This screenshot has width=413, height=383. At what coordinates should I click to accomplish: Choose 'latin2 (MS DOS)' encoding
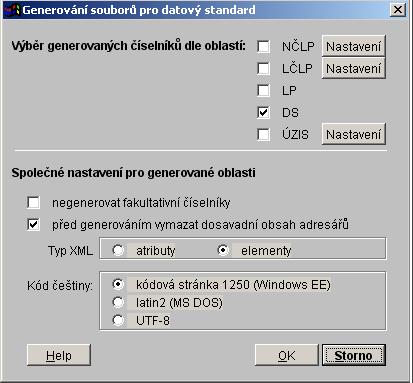(118, 303)
